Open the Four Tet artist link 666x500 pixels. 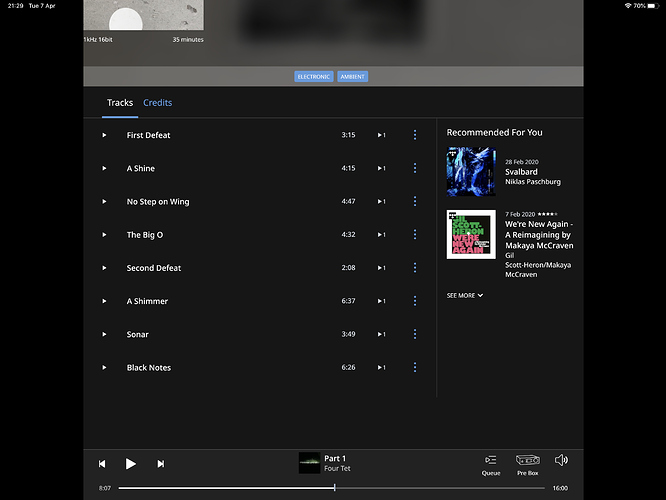point(337,469)
